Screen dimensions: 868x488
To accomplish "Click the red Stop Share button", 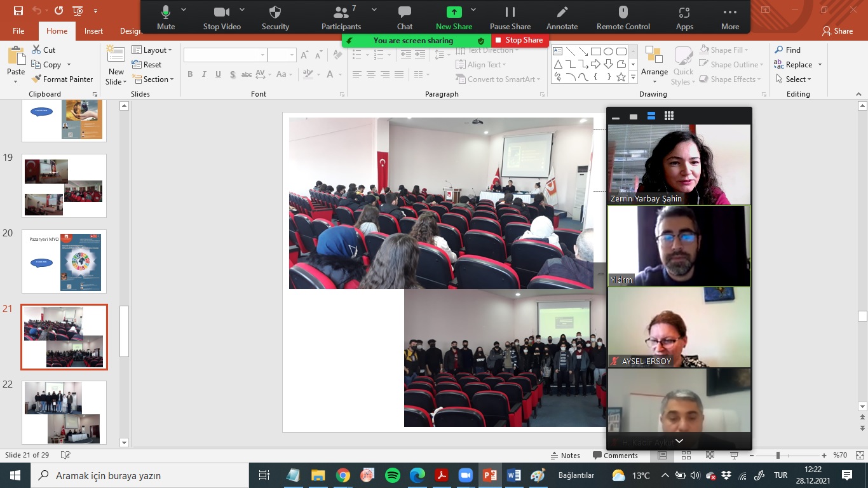I will coord(519,40).
